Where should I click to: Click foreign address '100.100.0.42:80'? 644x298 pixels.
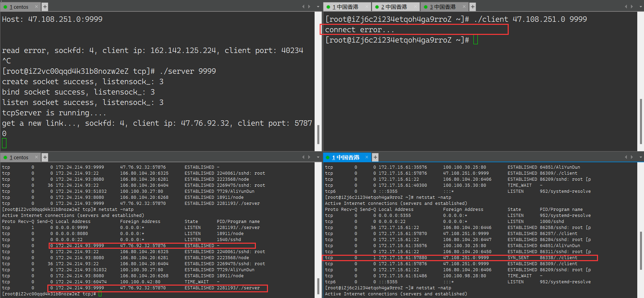[140, 282]
